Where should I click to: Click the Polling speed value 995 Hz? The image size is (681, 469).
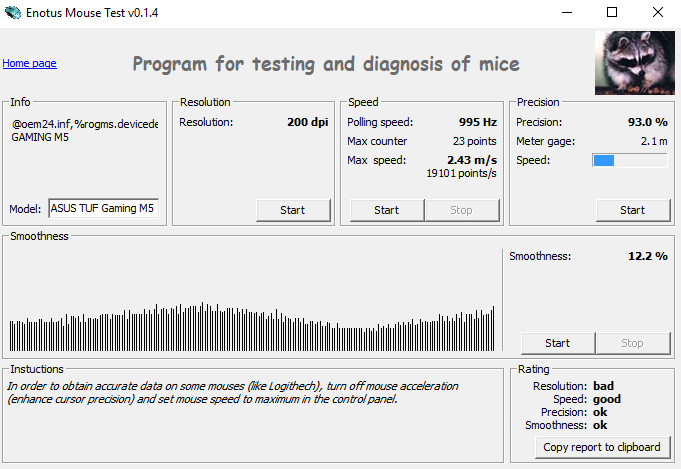476,122
